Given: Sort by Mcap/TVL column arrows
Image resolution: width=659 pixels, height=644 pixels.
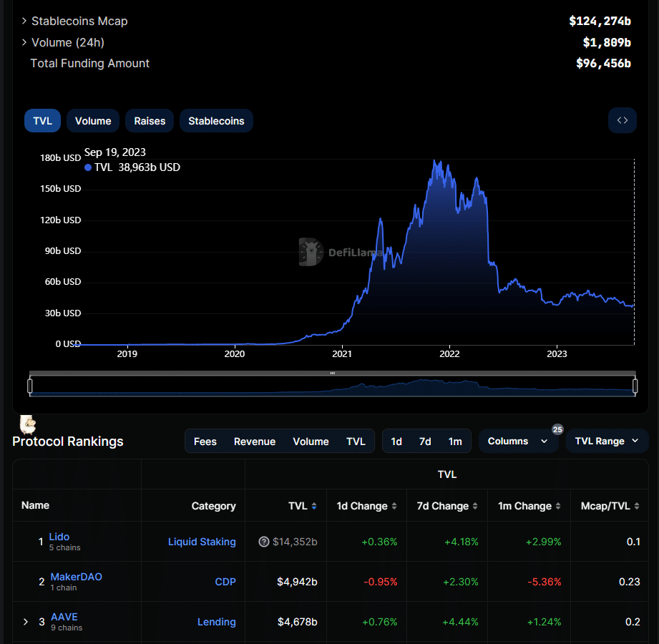Looking at the screenshot, I should coord(637,506).
